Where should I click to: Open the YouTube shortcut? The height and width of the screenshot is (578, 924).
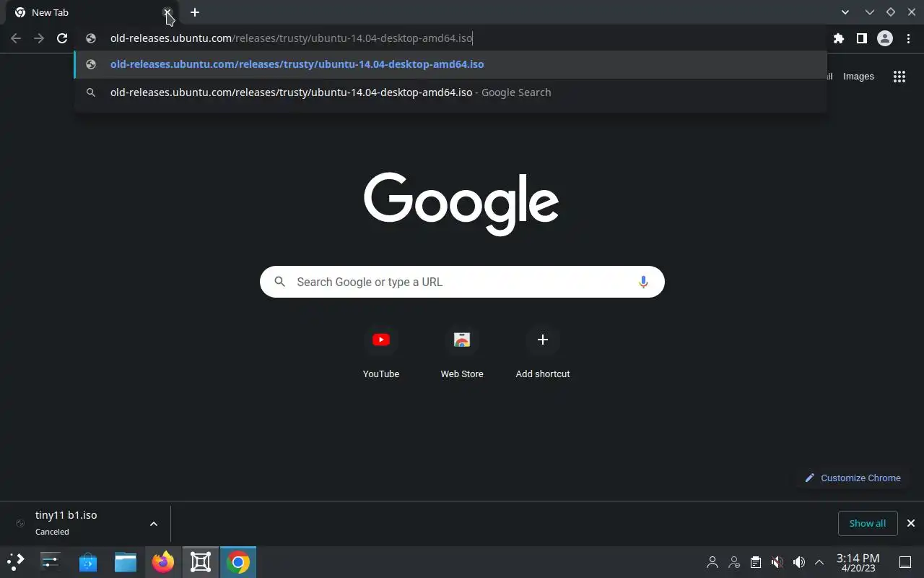(381, 353)
